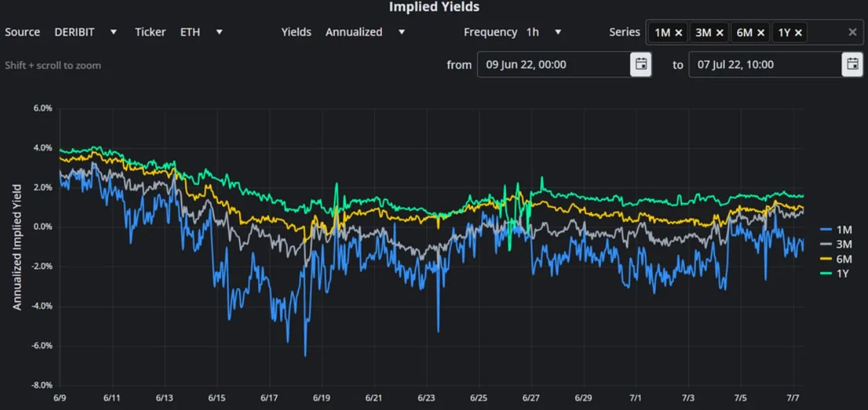Click the 6.0% y-axis label
The image size is (868, 410).
43,108
